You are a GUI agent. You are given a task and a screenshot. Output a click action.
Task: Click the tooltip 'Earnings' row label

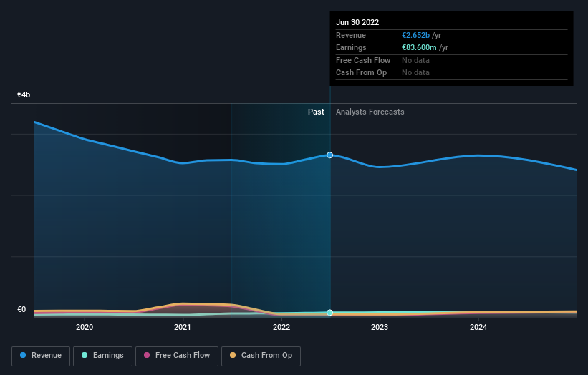click(351, 47)
